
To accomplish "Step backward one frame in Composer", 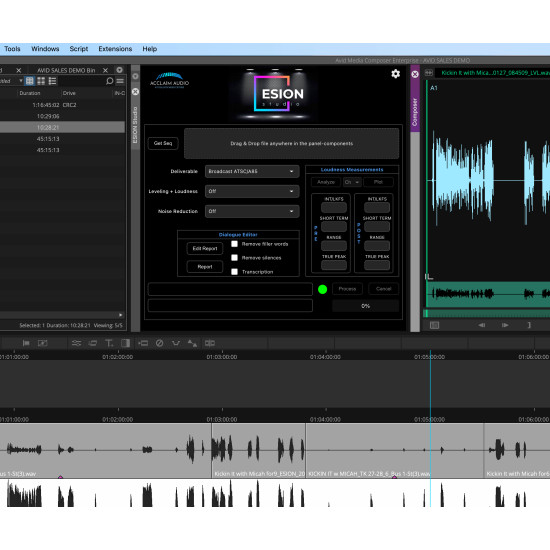I will (482, 325).
